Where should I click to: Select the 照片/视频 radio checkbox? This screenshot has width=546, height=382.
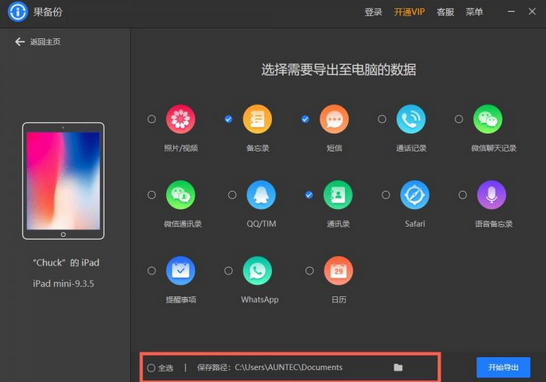151,119
